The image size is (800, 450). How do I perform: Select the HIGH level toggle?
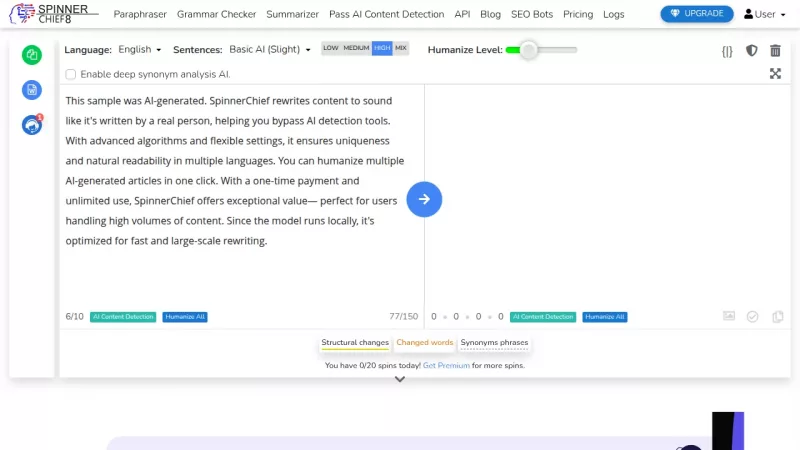(x=382, y=48)
